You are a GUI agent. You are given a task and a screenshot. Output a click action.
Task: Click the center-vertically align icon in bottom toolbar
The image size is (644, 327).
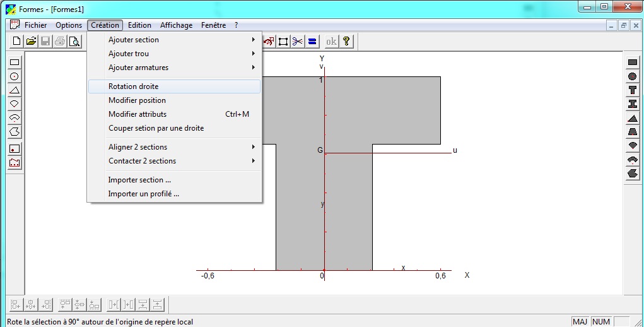click(x=79, y=304)
